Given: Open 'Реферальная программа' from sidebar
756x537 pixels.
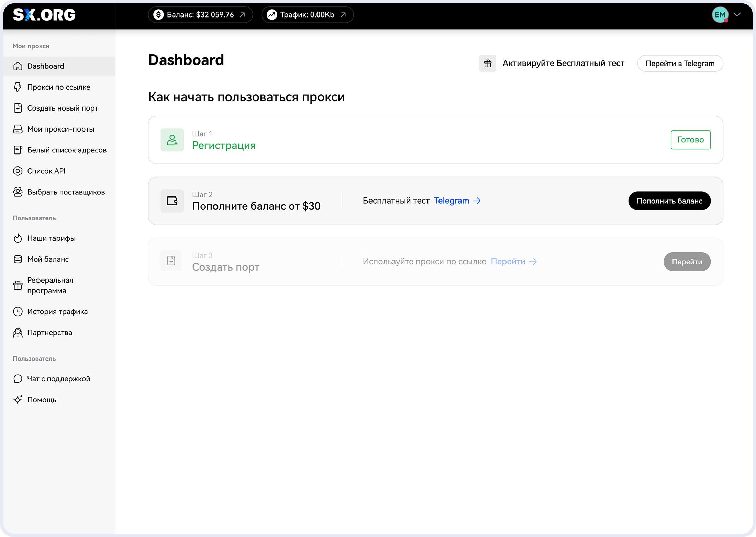Looking at the screenshot, I should 50,285.
